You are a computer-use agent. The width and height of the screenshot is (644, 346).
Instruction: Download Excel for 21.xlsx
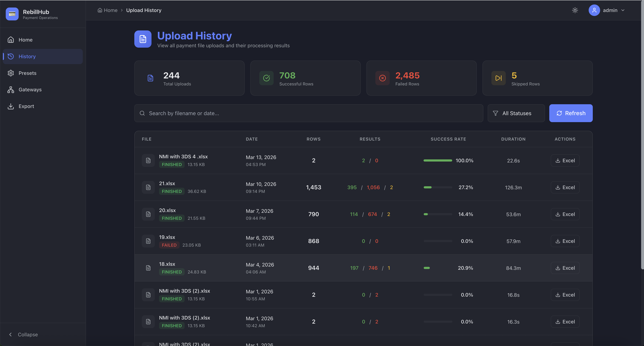click(565, 187)
